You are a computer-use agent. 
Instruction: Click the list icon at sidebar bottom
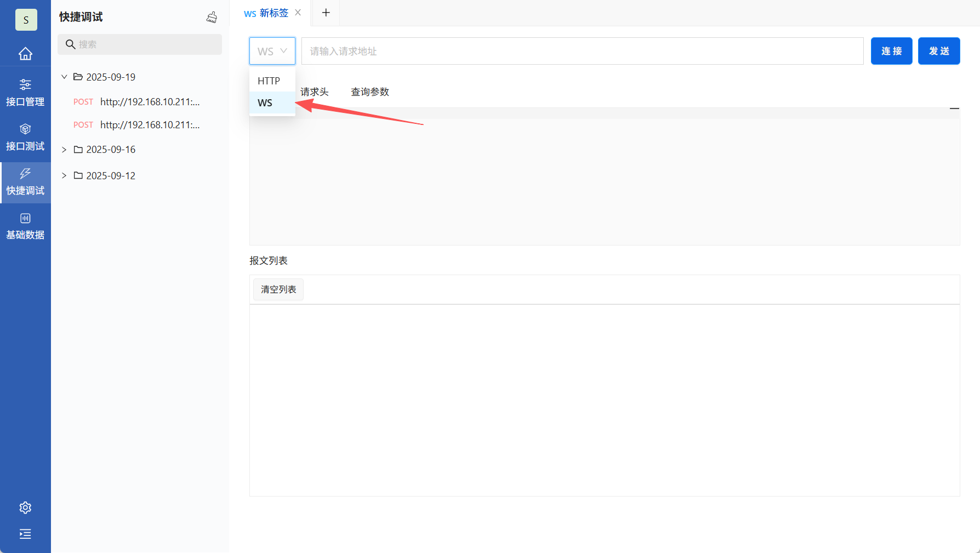pyautogui.click(x=25, y=534)
